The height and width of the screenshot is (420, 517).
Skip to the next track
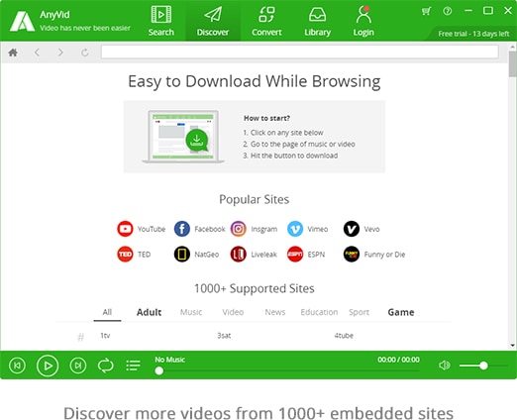(x=78, y=366)
